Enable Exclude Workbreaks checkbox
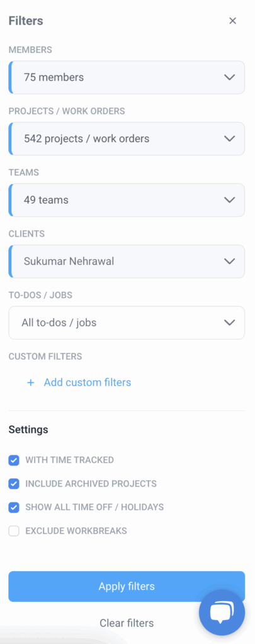This screenshot has height=644, width=255. 14,531
